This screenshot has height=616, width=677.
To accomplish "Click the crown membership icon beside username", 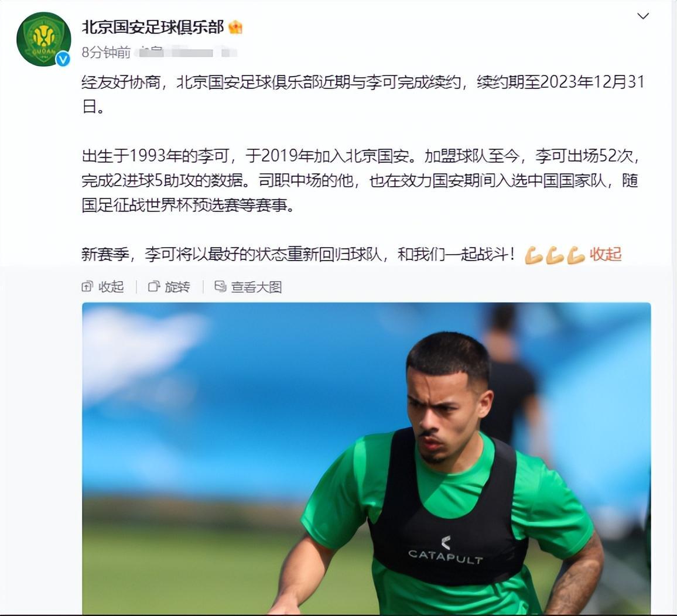I will 235,28.
